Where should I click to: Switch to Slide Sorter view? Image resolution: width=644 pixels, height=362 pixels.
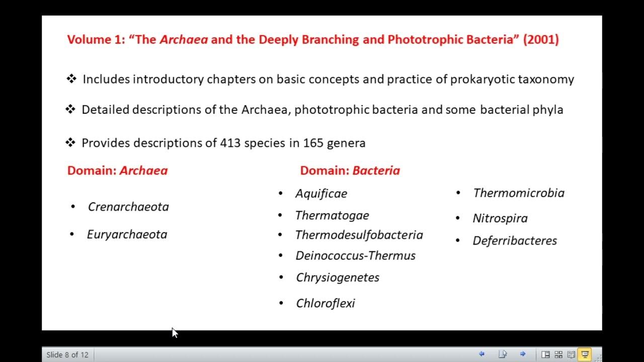click(x=558, y=354)
